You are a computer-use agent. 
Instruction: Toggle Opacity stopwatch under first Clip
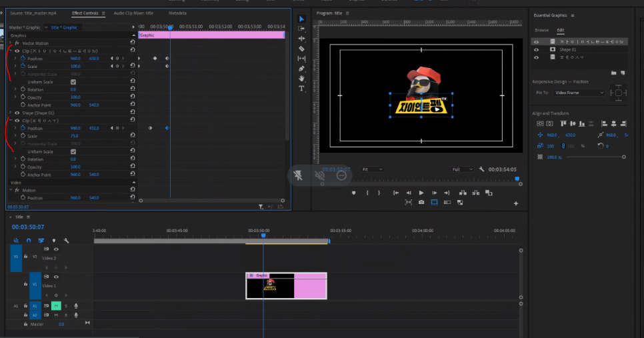point(23,97)
